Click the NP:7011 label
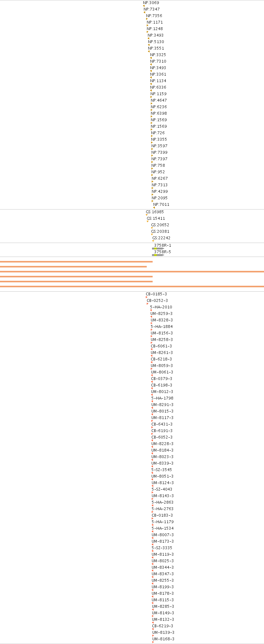The image size is (264, 644). (161, 205)
